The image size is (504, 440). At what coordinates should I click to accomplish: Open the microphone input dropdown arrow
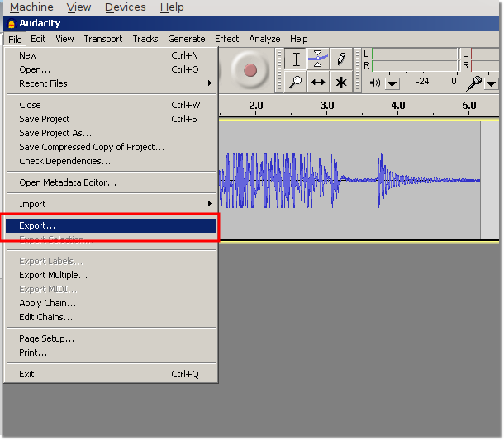point(492,83)
